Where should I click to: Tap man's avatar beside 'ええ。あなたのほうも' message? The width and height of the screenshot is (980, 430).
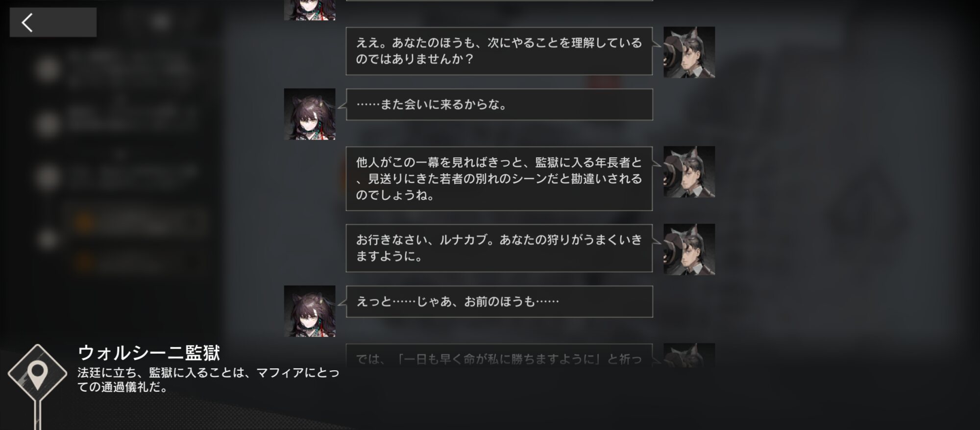point(689,52)
